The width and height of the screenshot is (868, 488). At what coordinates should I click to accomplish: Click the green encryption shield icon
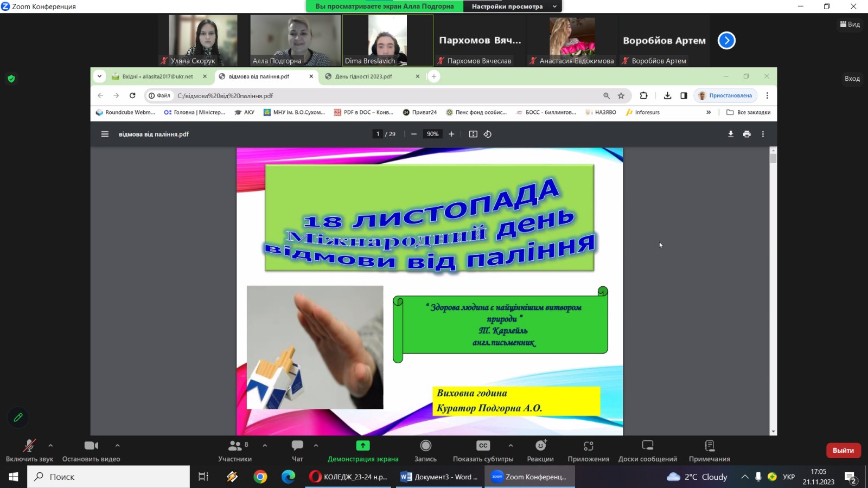pos(11,79)
